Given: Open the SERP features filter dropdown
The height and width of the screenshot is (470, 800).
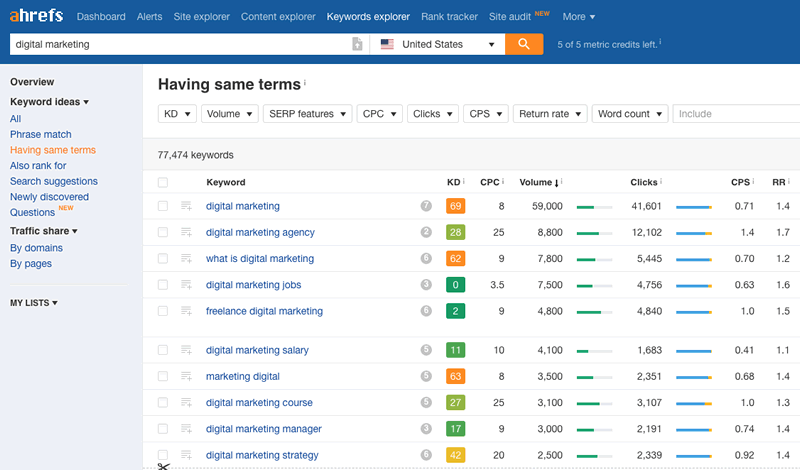Looking at the screenshot, I should coord(308,114).
